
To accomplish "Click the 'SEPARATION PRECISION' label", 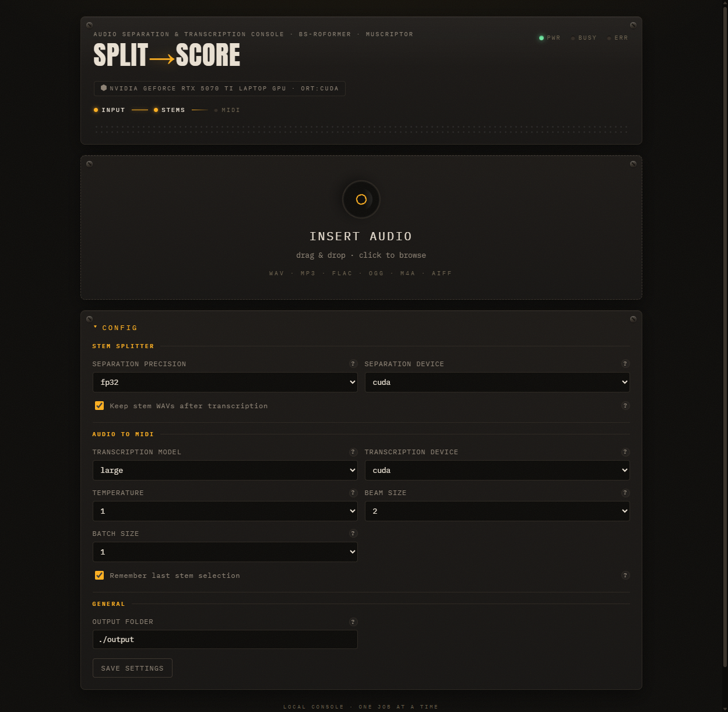I will tap(139, 364).
